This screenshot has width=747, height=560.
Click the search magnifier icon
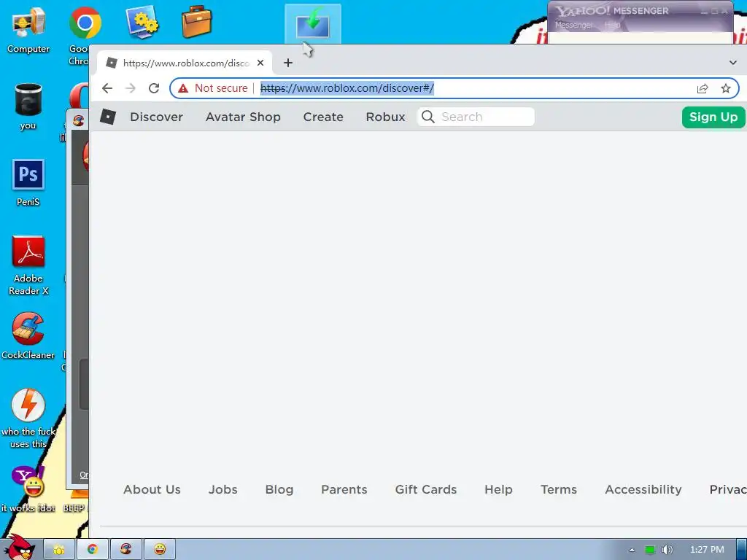[427, 117]
